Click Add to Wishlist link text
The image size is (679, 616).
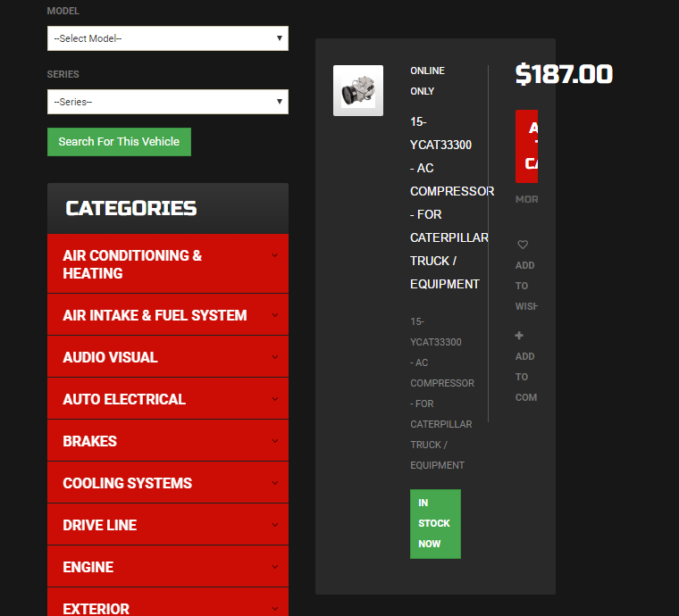pos(526,286)
